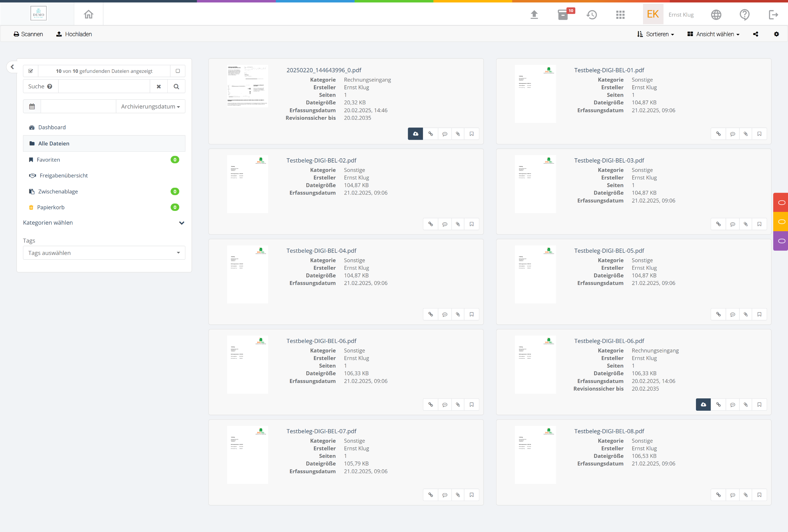
Task: Click the Scannen button
Action: [x=28, y=34]
